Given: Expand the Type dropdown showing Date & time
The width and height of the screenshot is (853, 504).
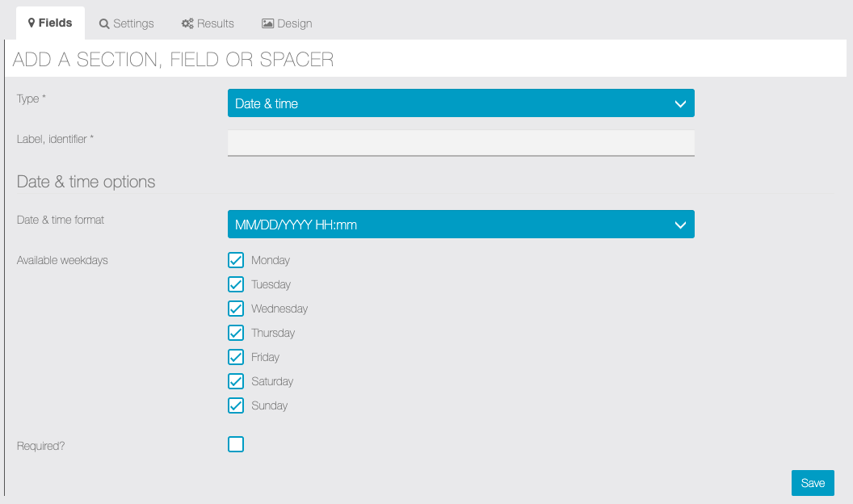Looking at the screenshot, I should pos(460,103).
